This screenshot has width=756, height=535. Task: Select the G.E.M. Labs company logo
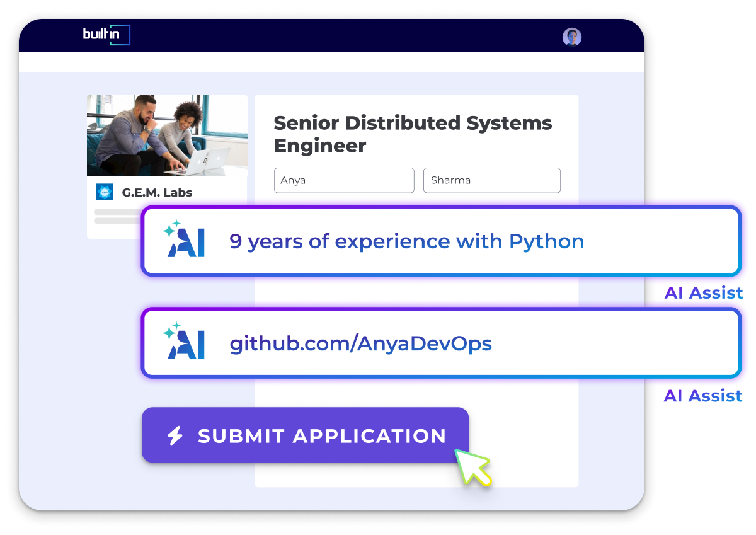(104, 192)
